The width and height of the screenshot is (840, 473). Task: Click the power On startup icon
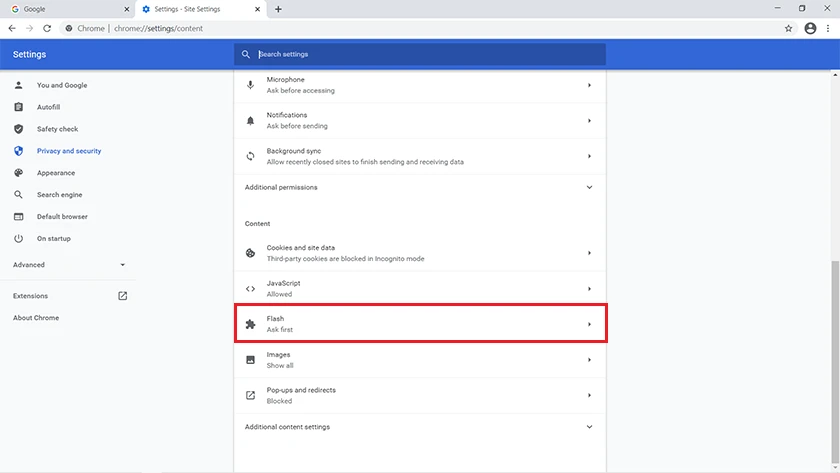click(x=18, y=239)
